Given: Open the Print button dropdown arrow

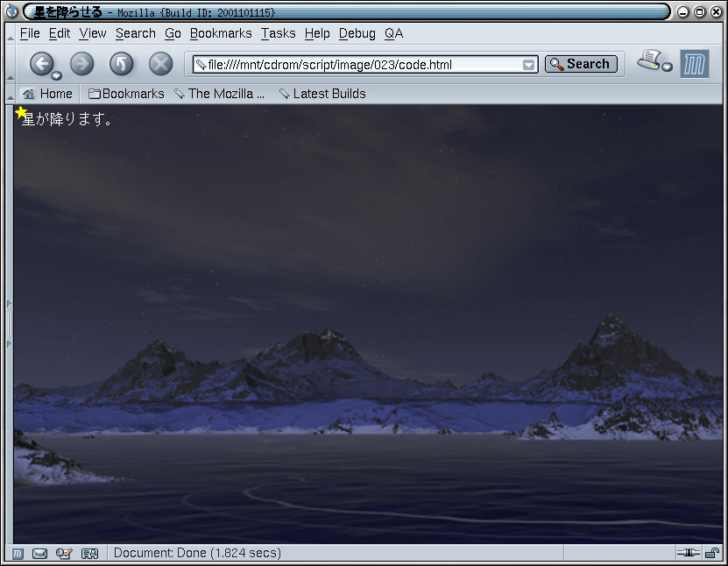Looking at the screenshot, I should point(668,67).
